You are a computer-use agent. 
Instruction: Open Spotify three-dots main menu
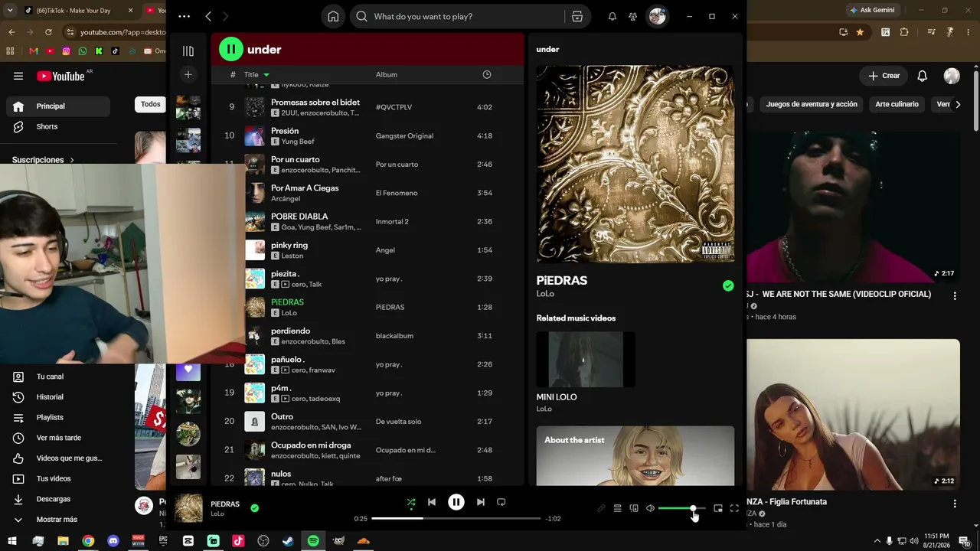184,16
